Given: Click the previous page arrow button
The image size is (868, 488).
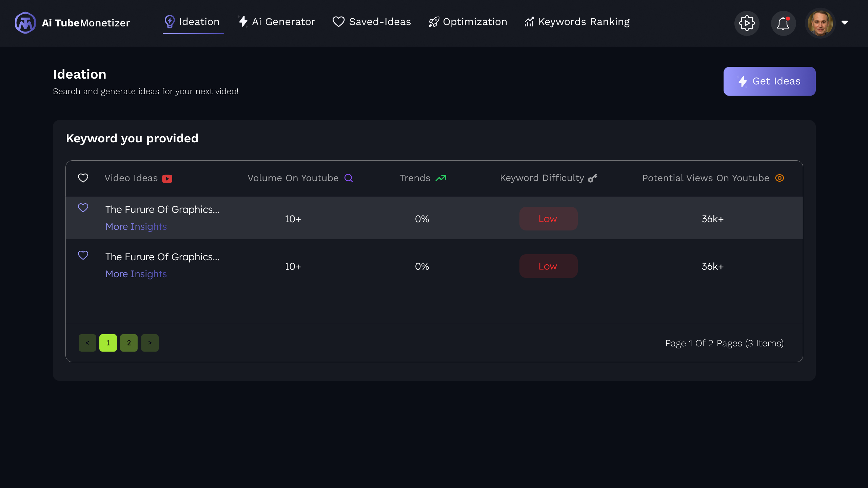Looking at the screenshot, I should click(x=87, y=342).
